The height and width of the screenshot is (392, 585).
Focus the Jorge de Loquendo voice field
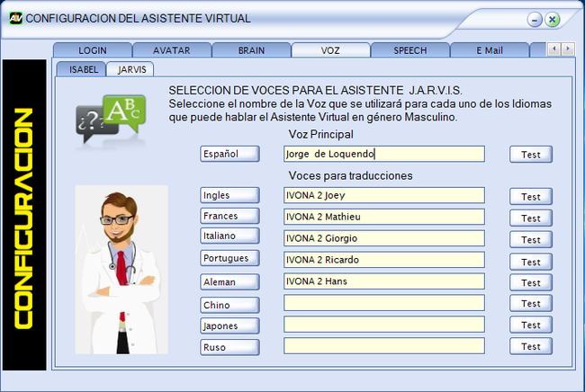(x=384, y=154)
